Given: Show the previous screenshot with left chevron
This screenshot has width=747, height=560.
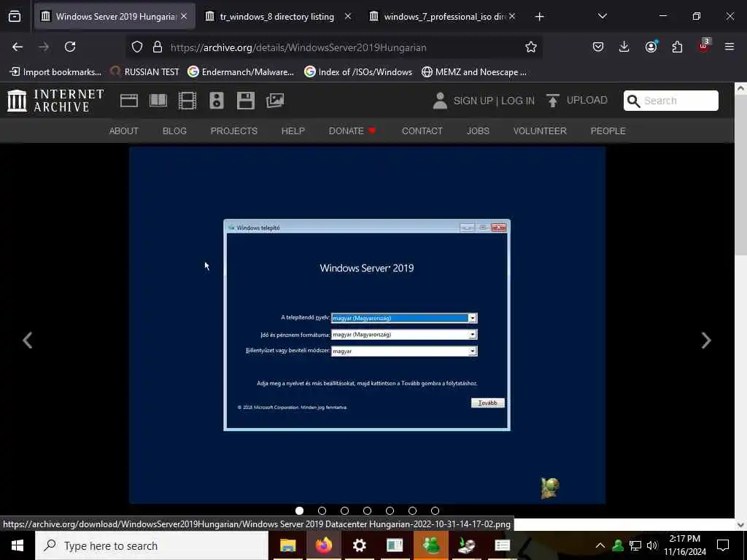Looking at the screenshot, I should [28, 340].
